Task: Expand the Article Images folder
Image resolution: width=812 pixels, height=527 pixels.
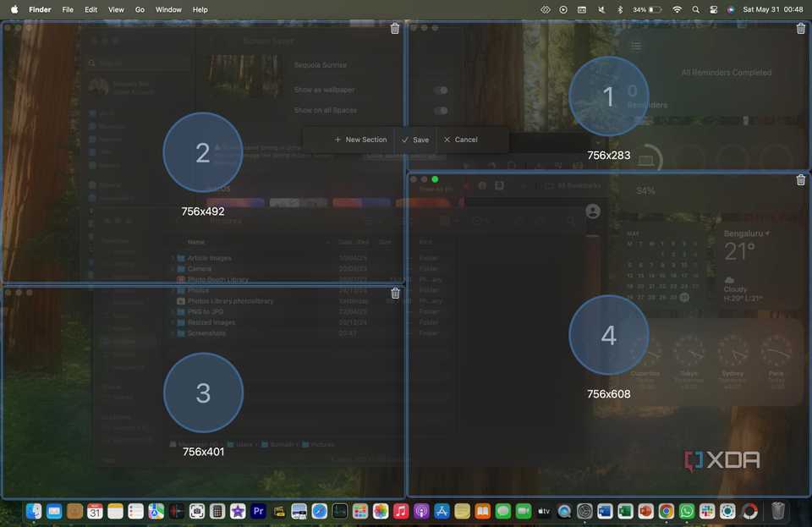Action: [x=174, y=258]
